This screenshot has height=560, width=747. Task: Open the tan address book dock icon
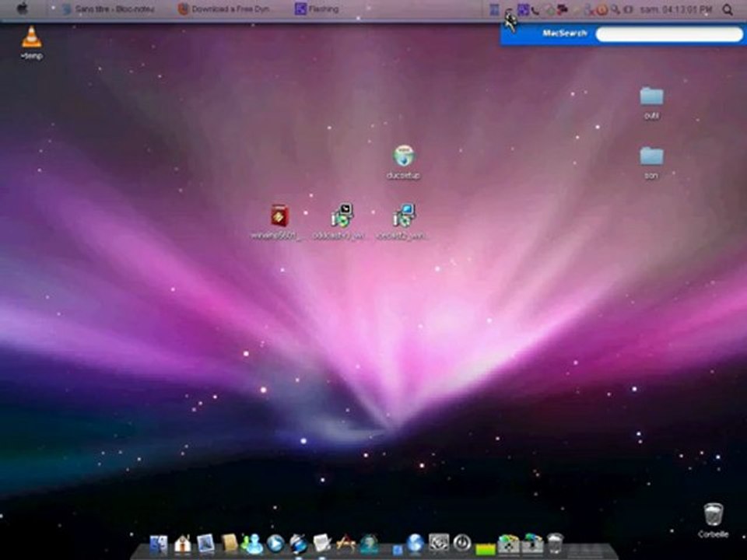coord(229,544)
